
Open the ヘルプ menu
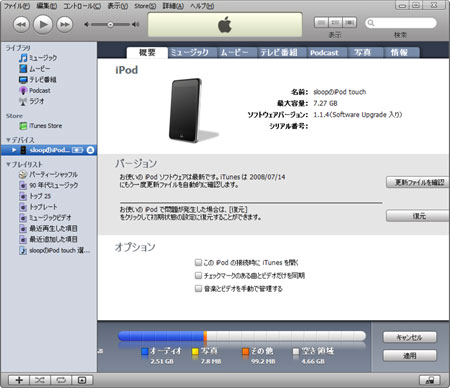202,6
